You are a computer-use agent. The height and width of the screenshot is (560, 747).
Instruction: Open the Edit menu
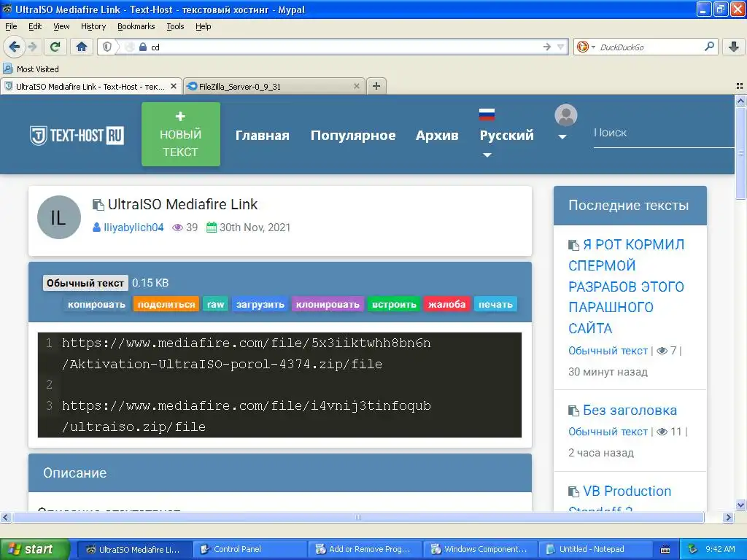[35, 26]
